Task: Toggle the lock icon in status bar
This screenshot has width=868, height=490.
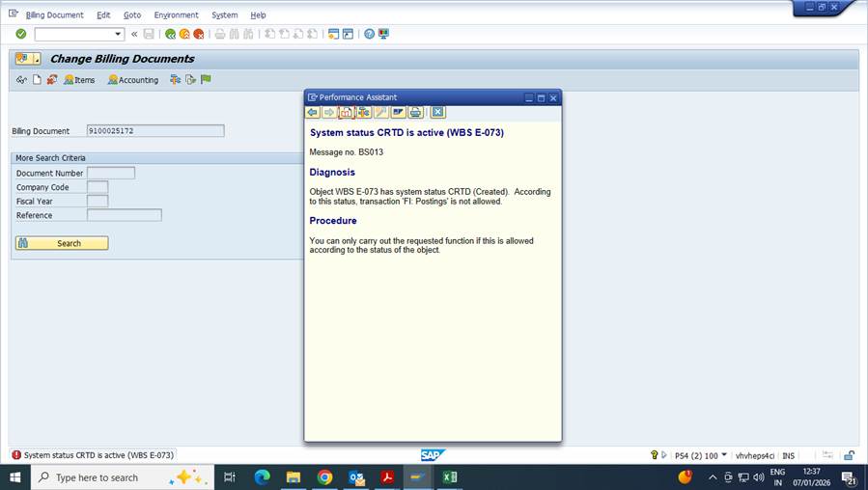Action: pyautogui.click(x=849, y=455)
